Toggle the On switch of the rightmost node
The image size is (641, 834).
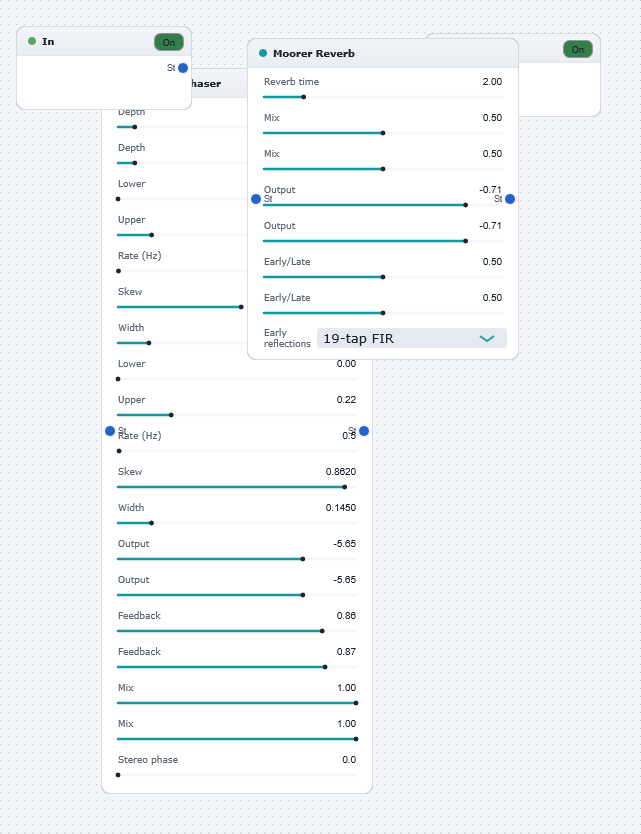click(x=578, y=49)
